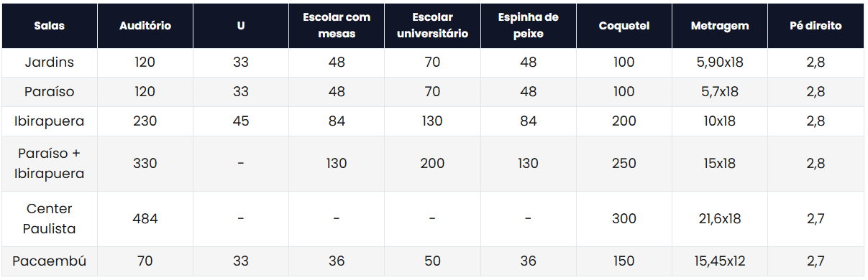868x280 pixels.
Task: Click the Ibirapuera room name cell
Action: 49,121
